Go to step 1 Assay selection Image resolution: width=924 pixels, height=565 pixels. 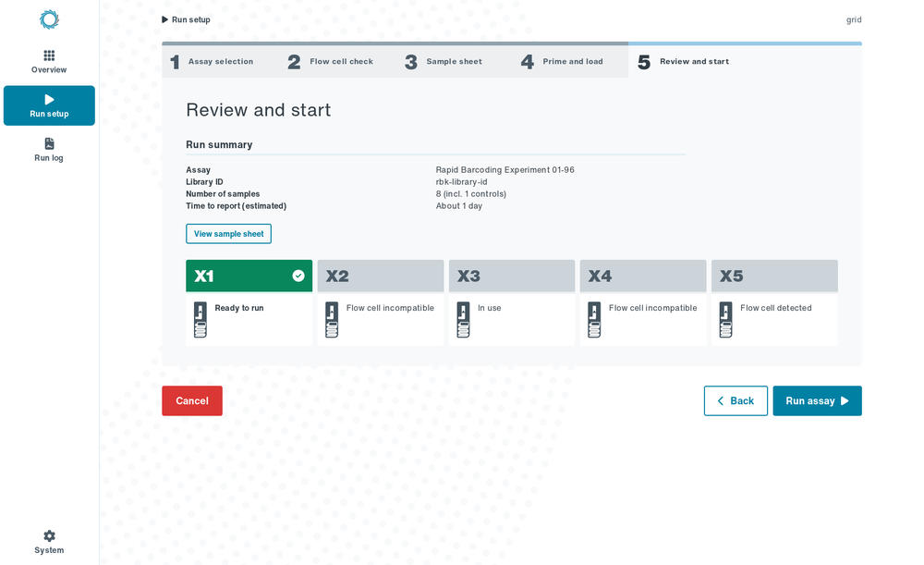tap(221, 61)
